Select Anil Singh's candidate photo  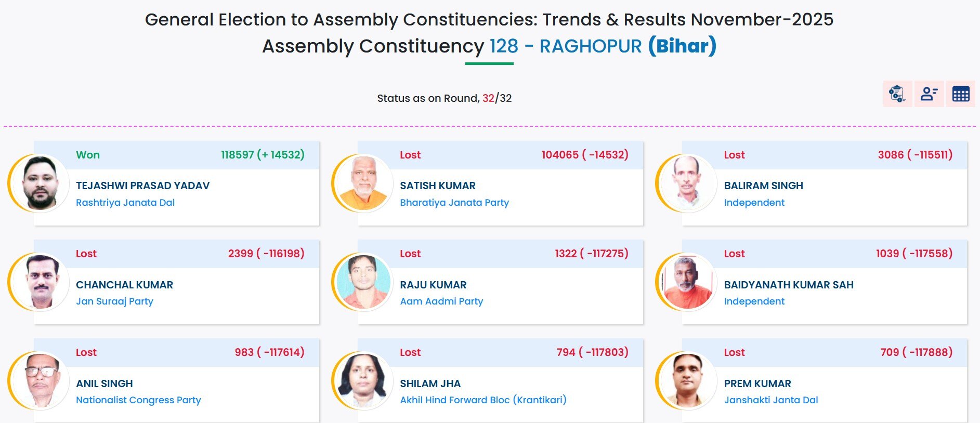pyautogui.click(x=40, y=381)
